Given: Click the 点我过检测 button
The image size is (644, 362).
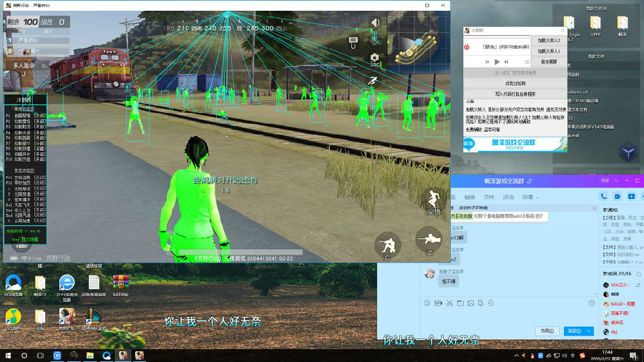Looking at the screenshot, I should click(x=514, y=84).
